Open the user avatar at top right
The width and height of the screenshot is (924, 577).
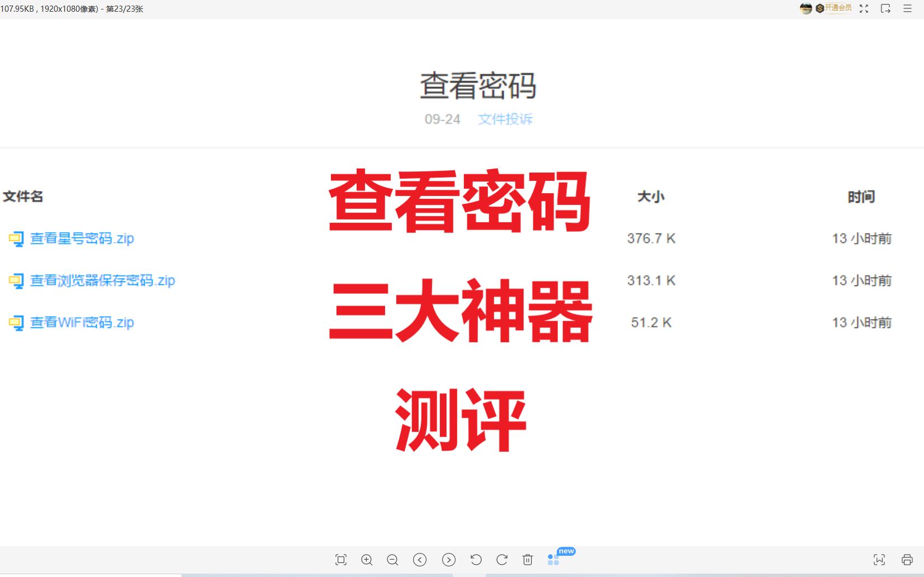tap(805, 8)
